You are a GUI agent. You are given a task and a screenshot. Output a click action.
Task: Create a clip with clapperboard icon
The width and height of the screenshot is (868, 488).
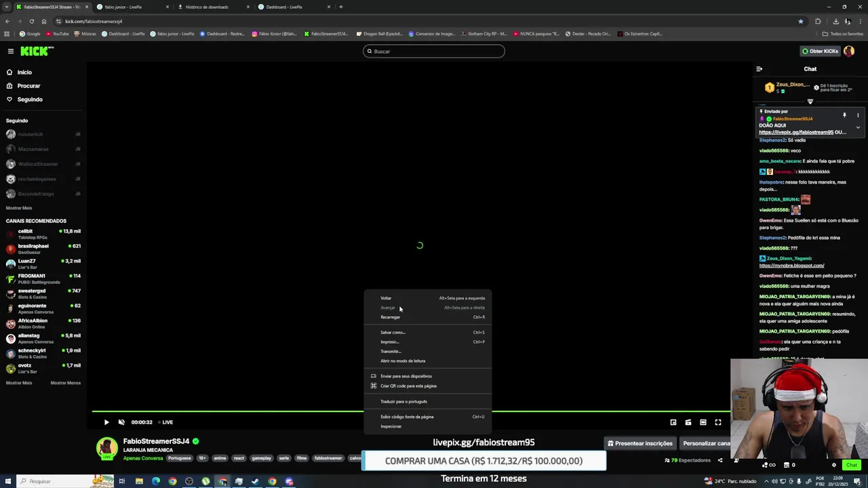688,422
